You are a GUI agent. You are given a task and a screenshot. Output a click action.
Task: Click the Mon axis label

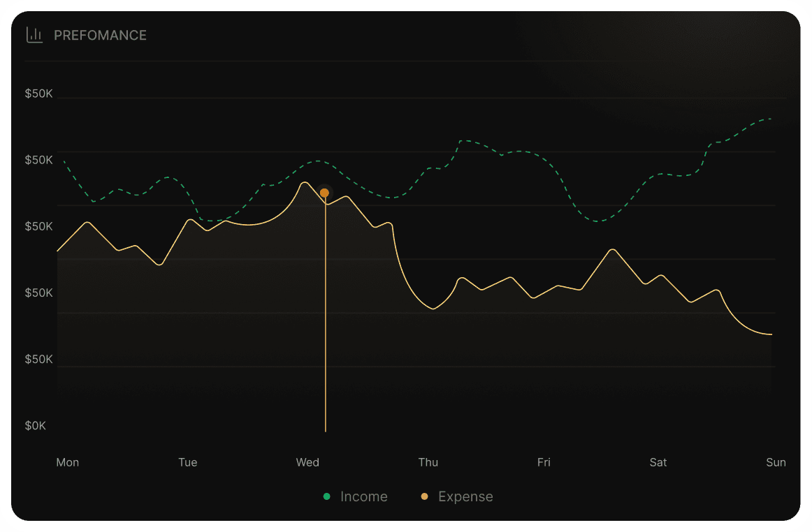click(x=67, y=462)
